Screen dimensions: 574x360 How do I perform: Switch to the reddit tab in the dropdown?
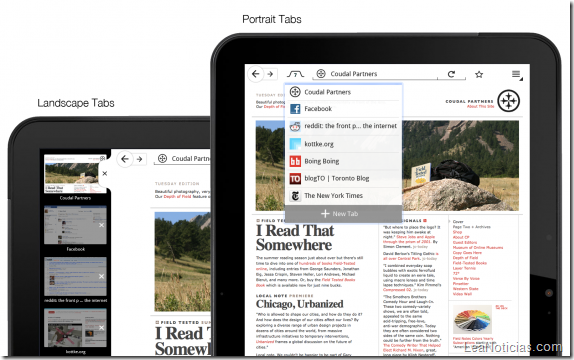[343, 126]
